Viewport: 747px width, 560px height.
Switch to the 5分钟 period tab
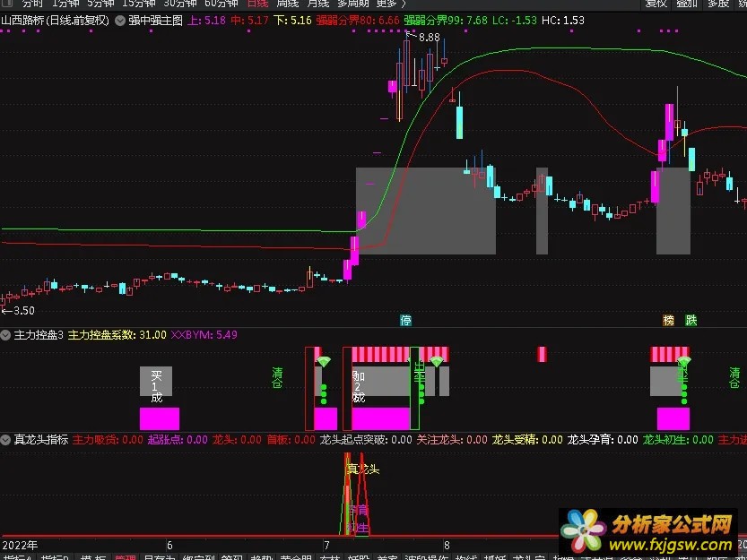click(100, 4)
